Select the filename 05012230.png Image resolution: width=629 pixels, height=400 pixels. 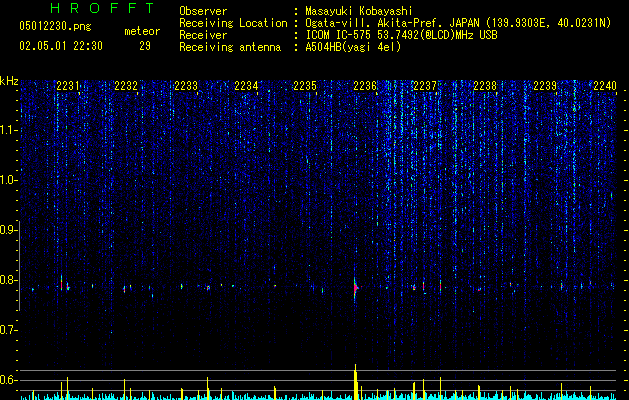[55, 27]
